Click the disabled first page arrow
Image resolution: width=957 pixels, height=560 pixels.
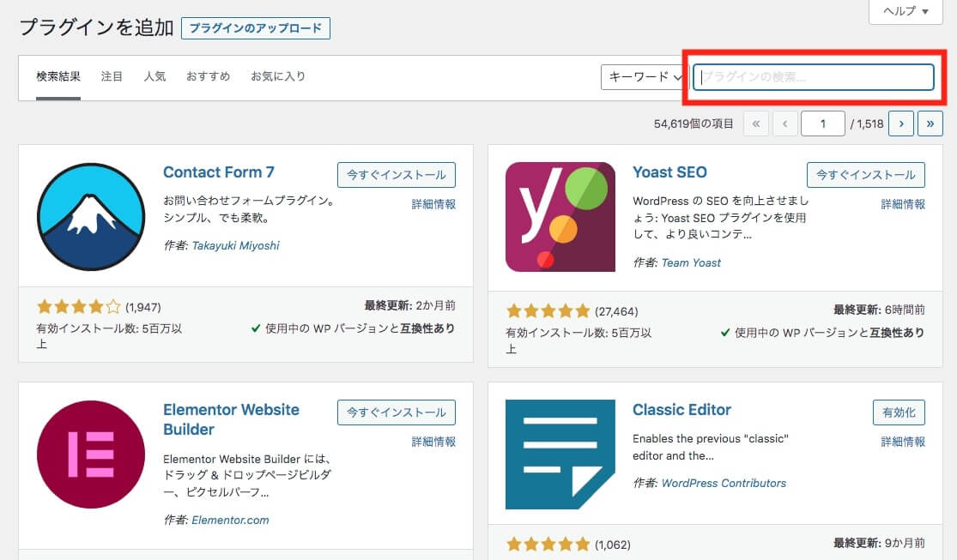pos(755,123)
